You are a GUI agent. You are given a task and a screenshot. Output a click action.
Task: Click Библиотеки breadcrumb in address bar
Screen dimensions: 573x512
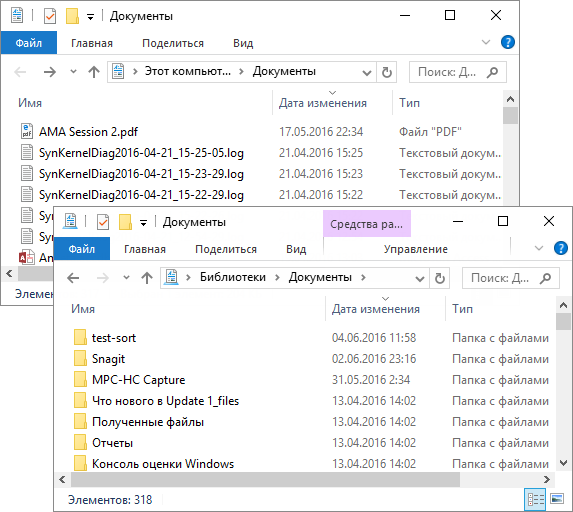pos(232,277)
